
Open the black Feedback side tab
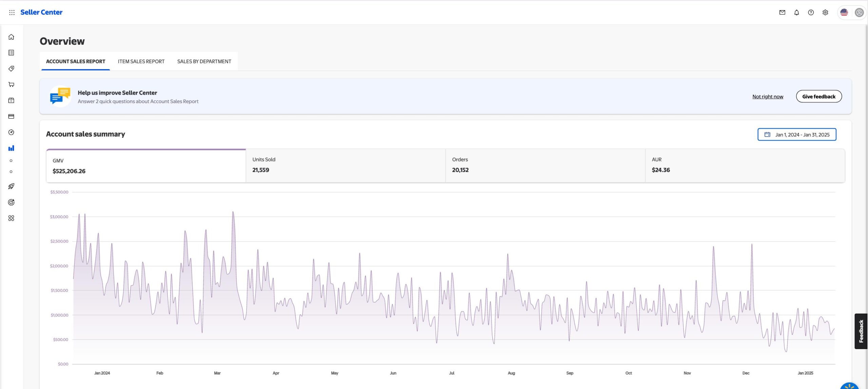tap(861, 331)
